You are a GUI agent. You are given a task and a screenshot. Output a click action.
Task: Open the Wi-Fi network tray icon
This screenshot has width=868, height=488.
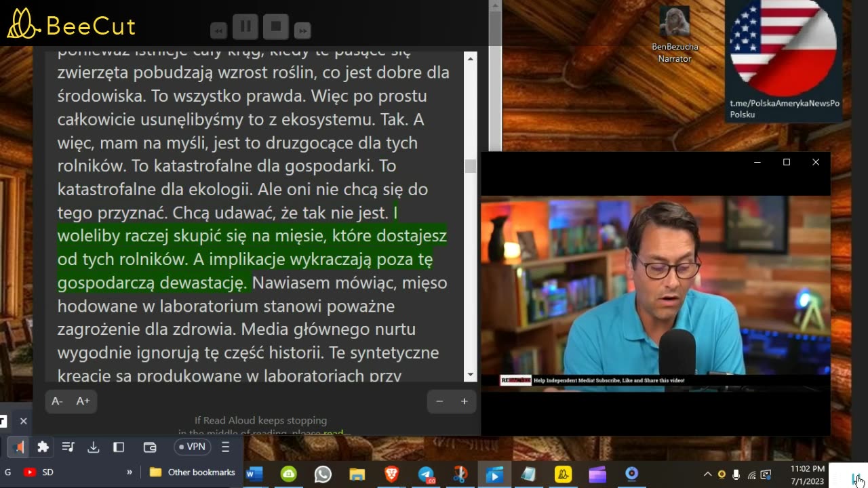pos(751,474)
